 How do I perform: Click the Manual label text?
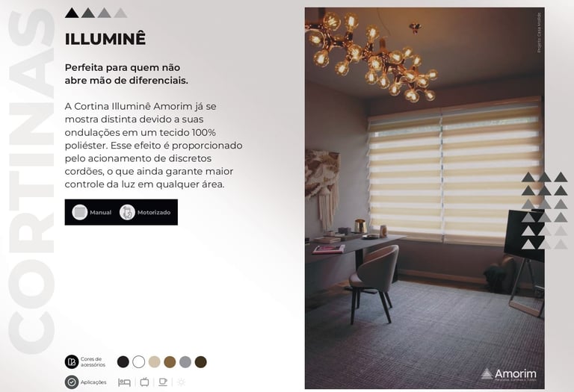tap(101, 213)
